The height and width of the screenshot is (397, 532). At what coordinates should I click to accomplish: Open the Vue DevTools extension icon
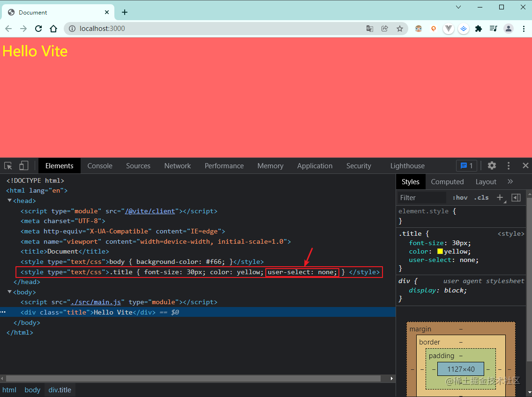pyautogui.click(x=449, y=29)
